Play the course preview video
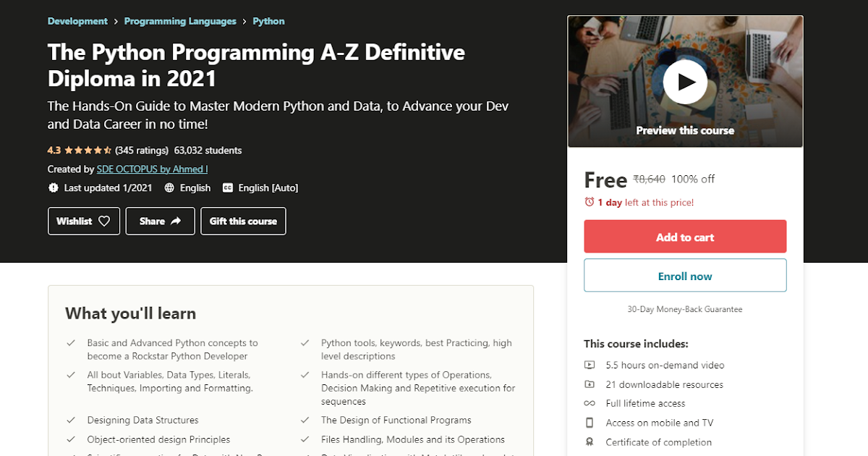868x456 pixels. pos(685,82)
